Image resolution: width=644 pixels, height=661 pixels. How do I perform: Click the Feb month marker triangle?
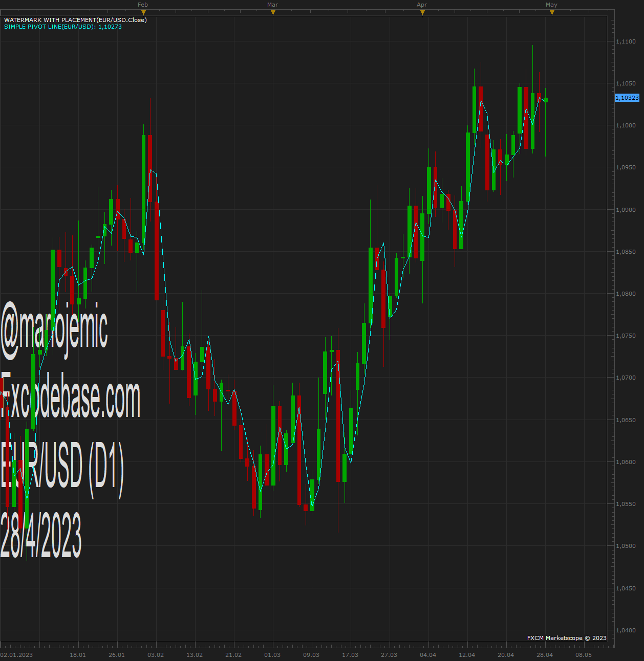(x=143, y=12)
